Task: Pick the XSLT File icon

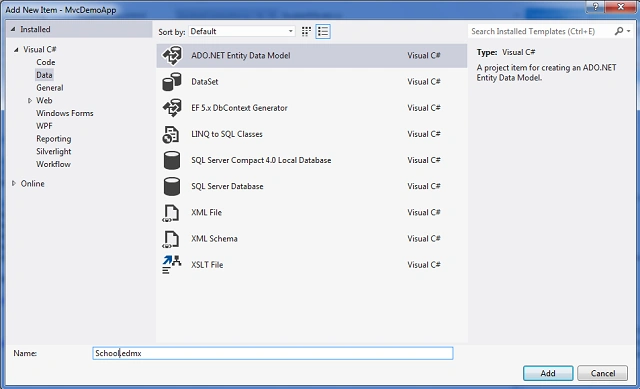Action: click(x=171, y=265)
